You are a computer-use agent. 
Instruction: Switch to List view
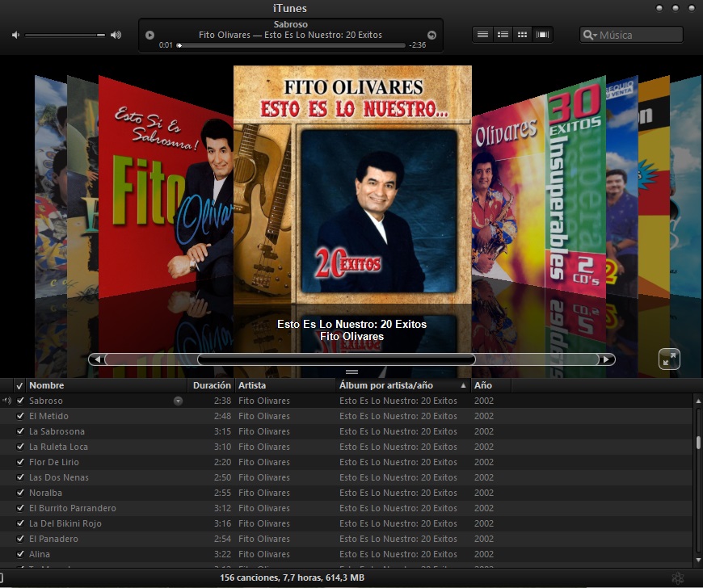point(482,34)
